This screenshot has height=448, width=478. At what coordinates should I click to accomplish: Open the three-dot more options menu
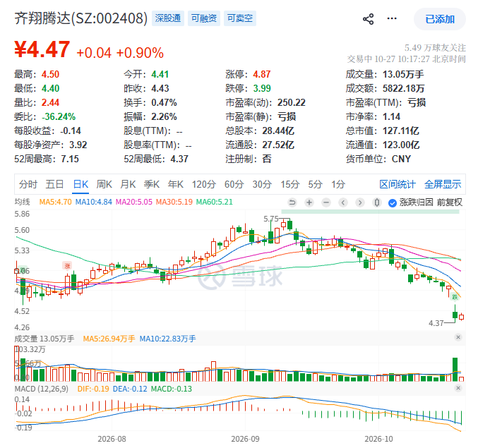coord(392,18)
